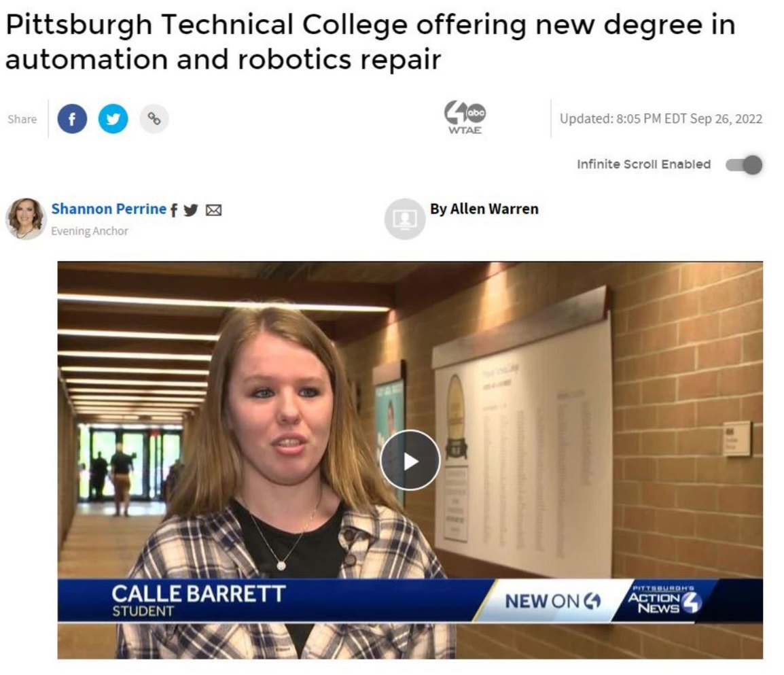Image resolution: width=784 pixels, height=675 pixels.
Task: Open Shannon Perrine's Twitter icon
Action: pyautogui.click(x=190, y=211)
